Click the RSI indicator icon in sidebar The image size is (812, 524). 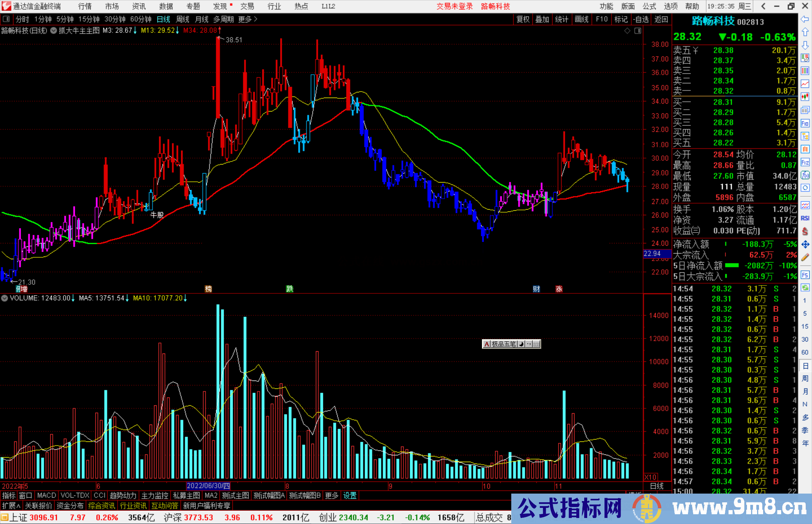tap(805, 218)
